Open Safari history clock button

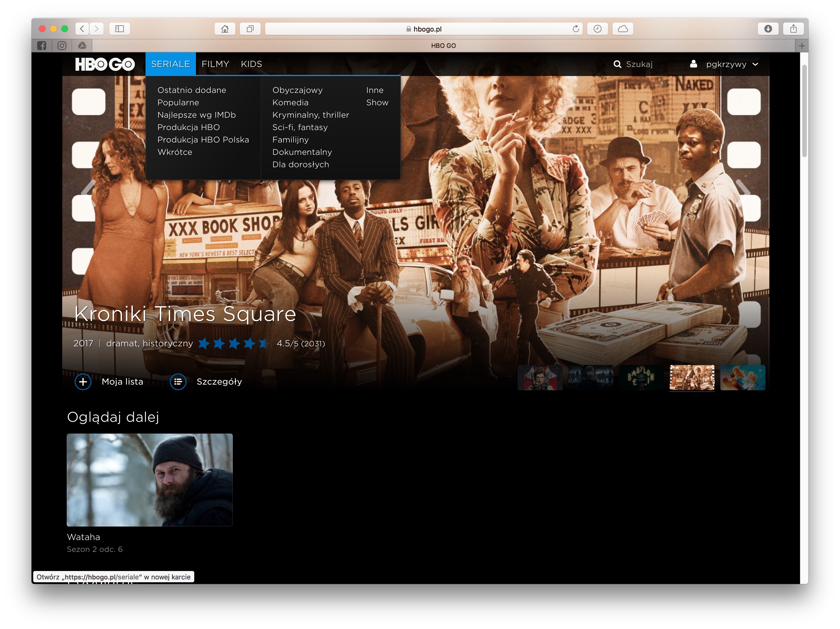coord(597,29)
